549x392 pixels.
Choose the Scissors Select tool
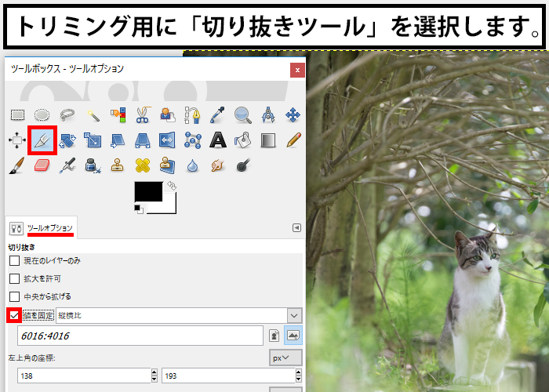point(142,115)
